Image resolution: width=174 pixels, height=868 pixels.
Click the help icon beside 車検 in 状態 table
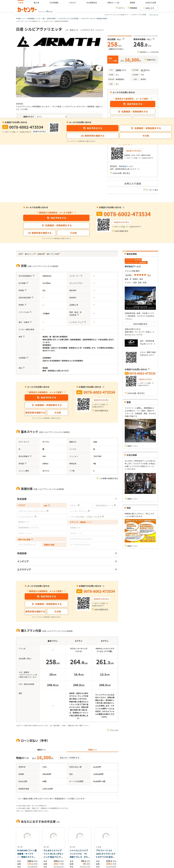(x=24, y=336)
